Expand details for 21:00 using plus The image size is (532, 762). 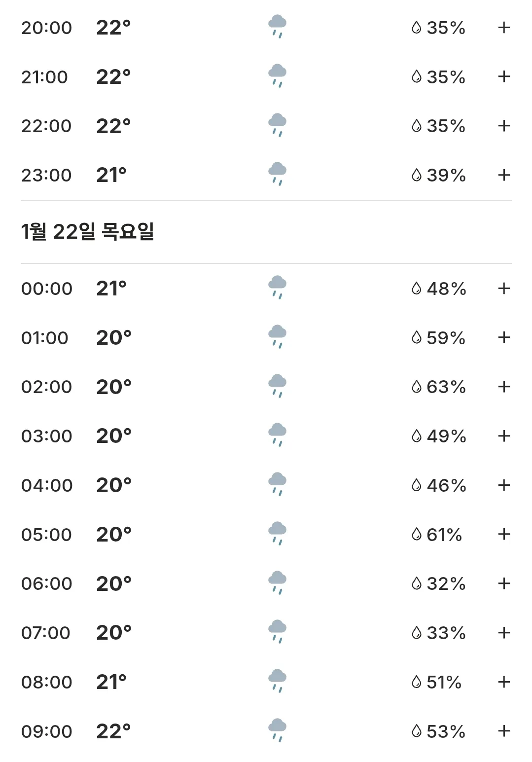tap(503, 76)
